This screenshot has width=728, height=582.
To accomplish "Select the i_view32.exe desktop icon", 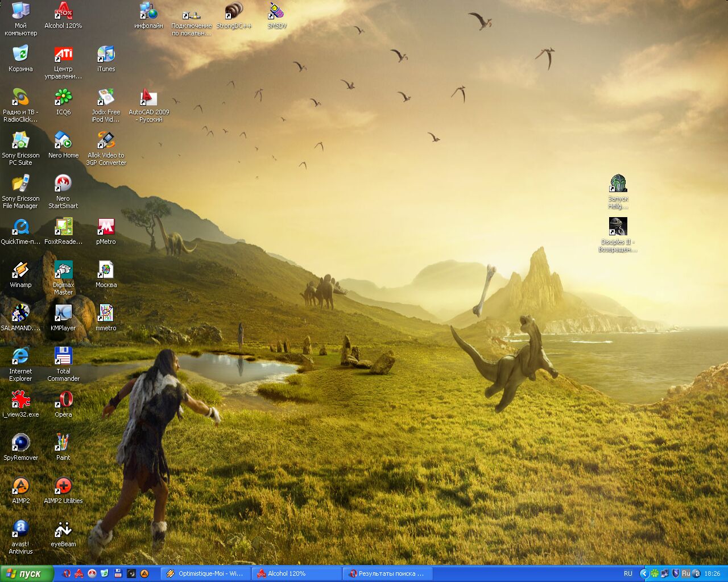I will pos(20,404).
